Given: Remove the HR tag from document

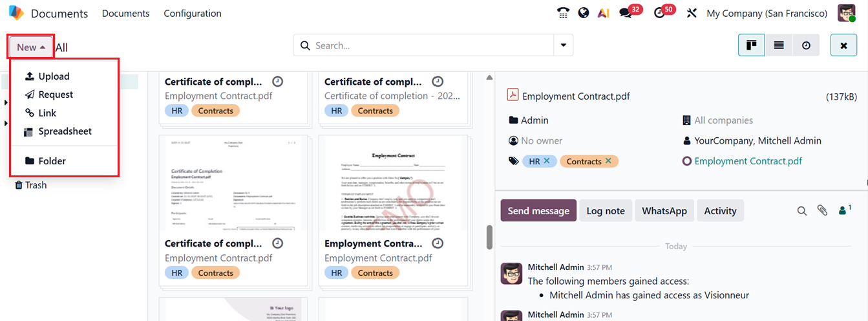Looking at the screenshot, I should (547, 161).
